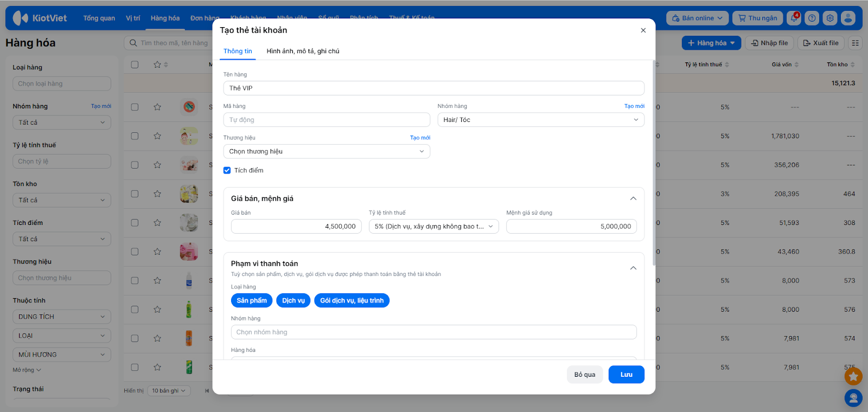Click the Lưu button
This screenshot has width=868, height=412.
(626, 375)
